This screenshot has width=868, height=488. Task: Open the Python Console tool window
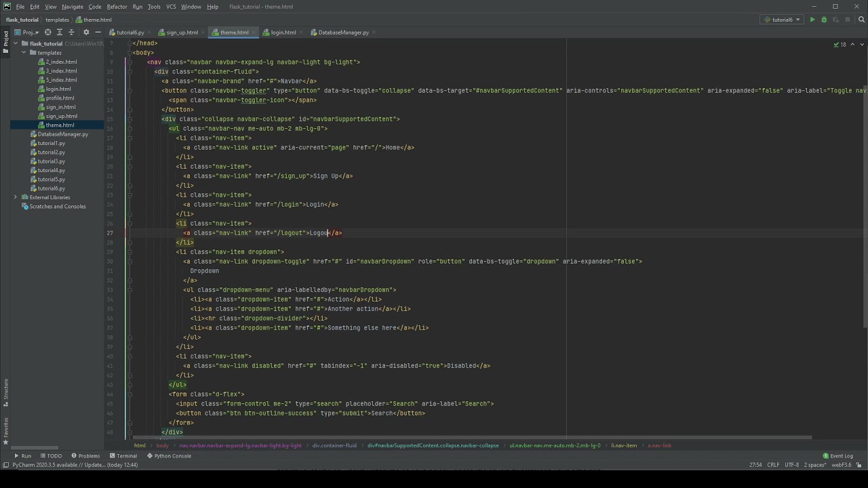click(x=169, y=456)
